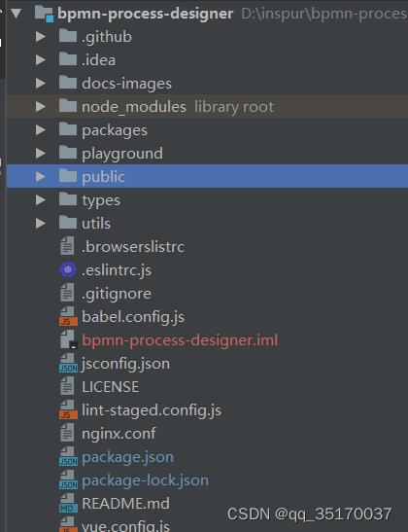Image resolution: width=408 pixels, height=532 pixels.
Task: Select the vue.config.js file name
Action: click(x=125, y=525)
